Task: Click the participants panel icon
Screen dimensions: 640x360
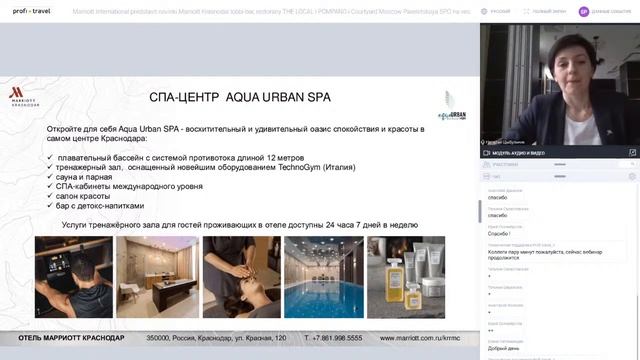Action: point(487,164)
